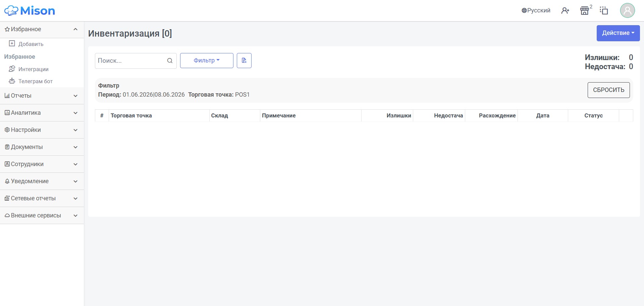Open the Уведомление menu
Screen dimensions: 644x306
(42, 181)
